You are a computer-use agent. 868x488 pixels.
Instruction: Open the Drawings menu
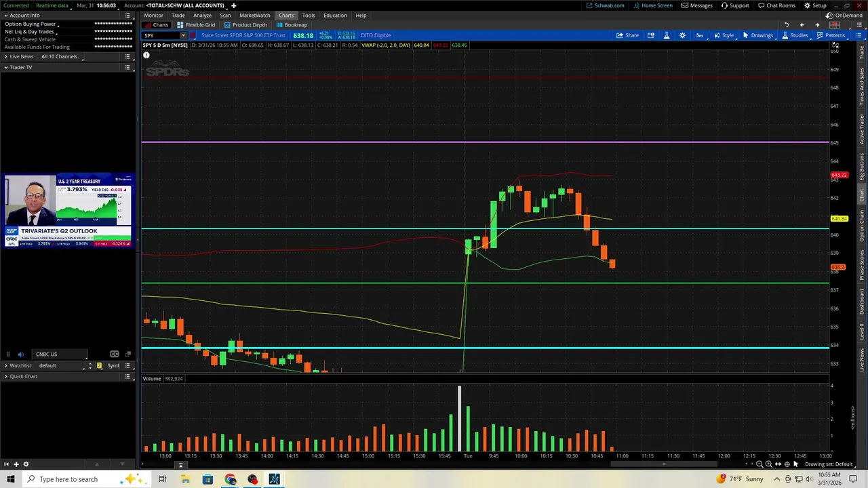point(757,35)
